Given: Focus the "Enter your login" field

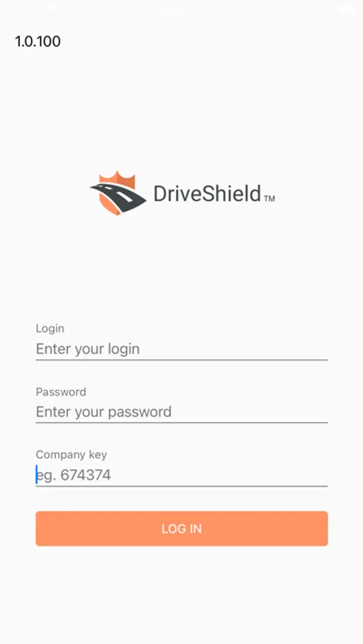Looking at the screenshot, I should (182, 349).
